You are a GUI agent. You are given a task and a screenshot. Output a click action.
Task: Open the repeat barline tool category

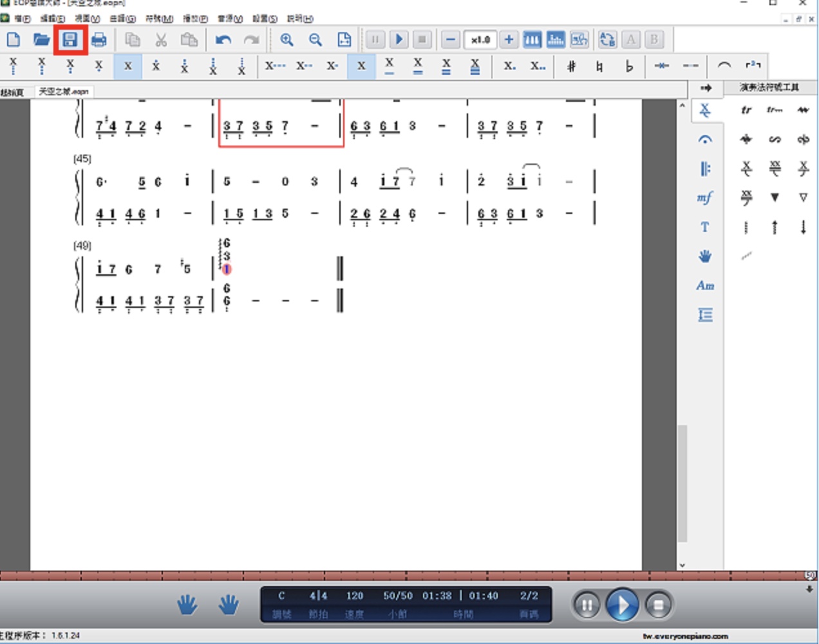[x=705, y=169]
